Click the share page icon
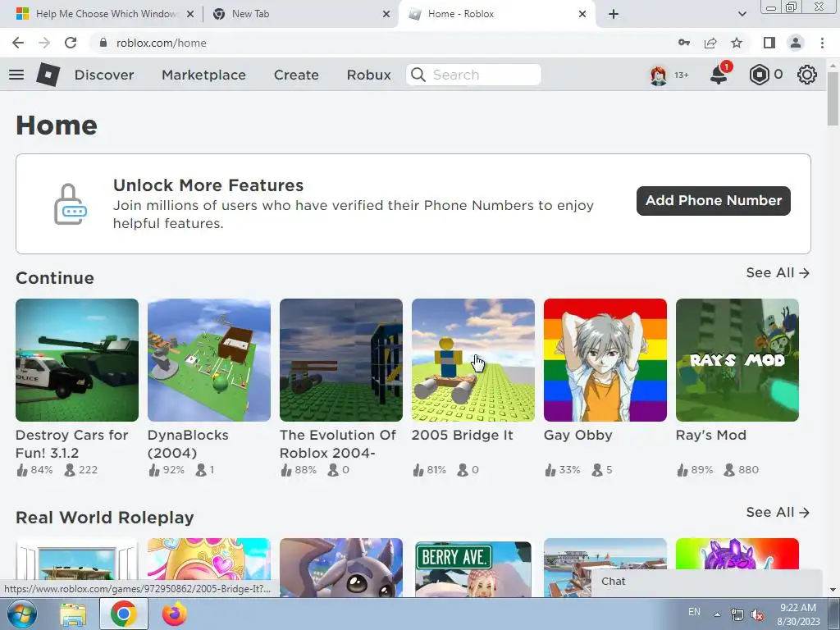The height and width of the screenshot is (630, 840). tap(710, 43)
